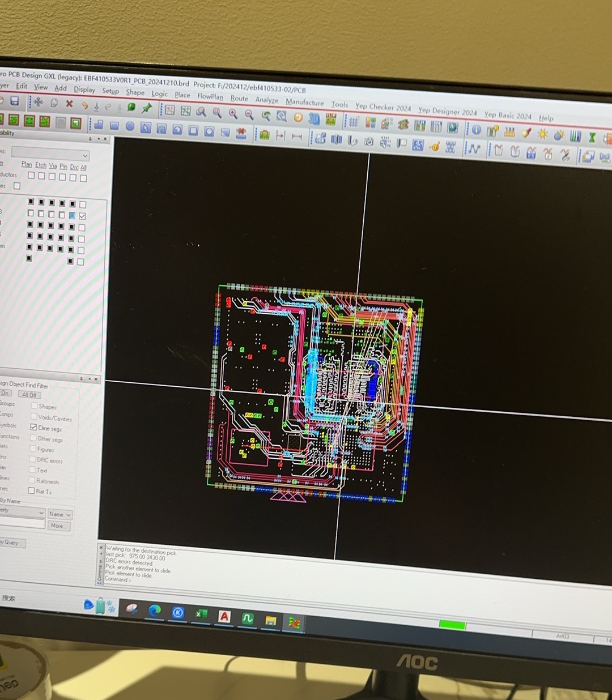This screenshot has height=700, width=612.
Task: Click the Copy tool icon
Action: pos(54,103)
